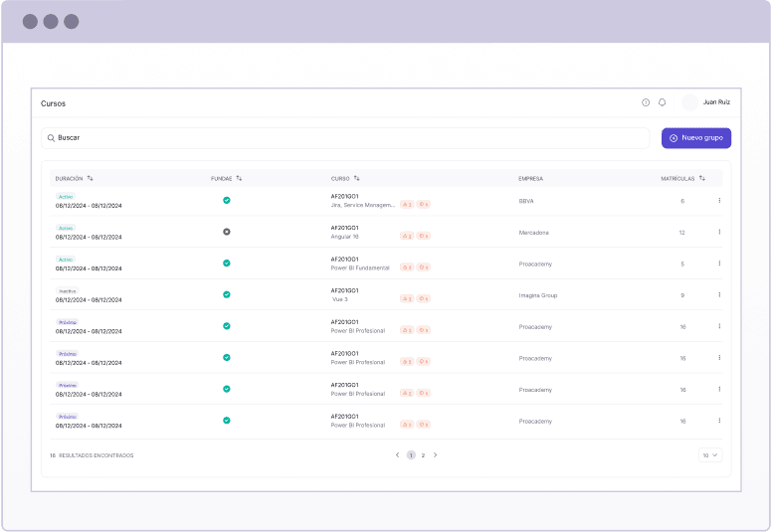The height and width of the screenshot is (532, 771).
Task: Select page 2 in pagination
Action: click(423, 455)
